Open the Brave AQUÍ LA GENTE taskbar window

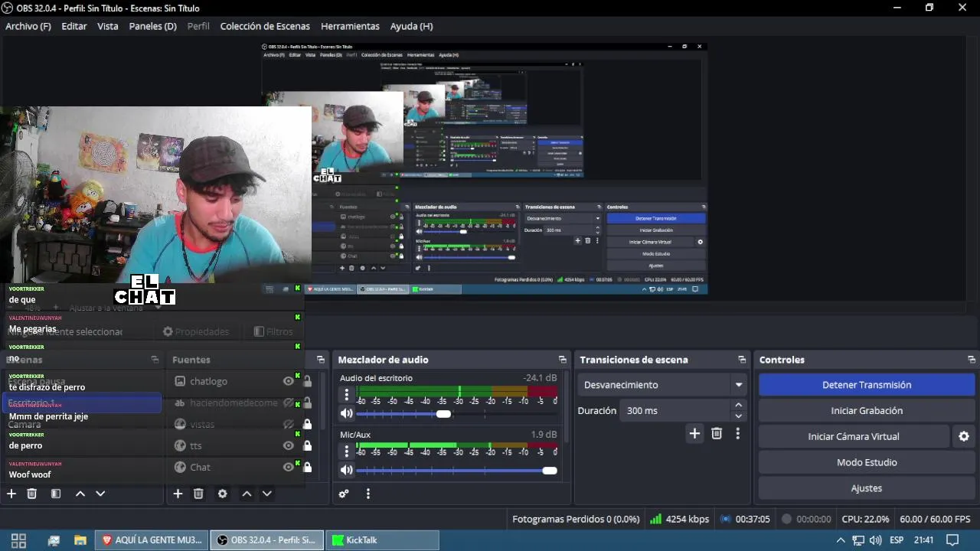pyautogui.click(x=152, y=540)
